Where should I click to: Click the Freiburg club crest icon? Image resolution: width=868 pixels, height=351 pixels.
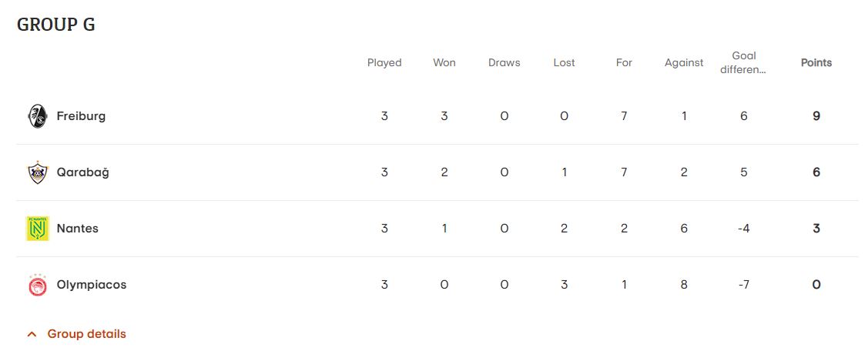(x=37, y=116)
